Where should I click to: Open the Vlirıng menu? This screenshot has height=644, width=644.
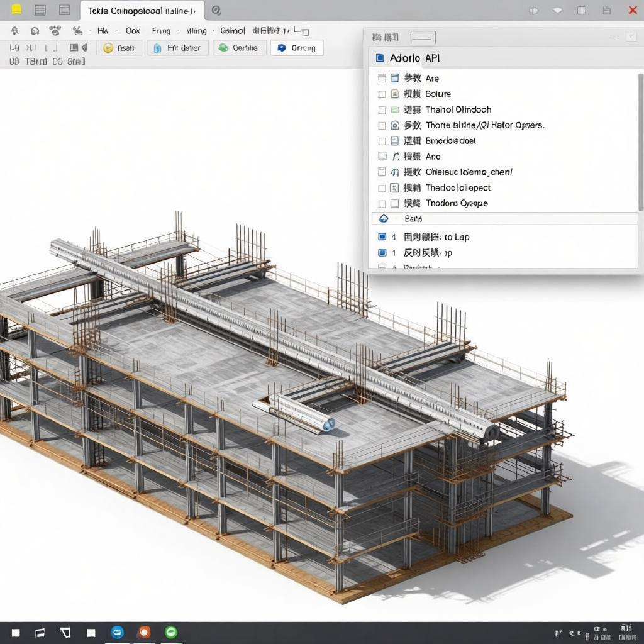[196, 31]
